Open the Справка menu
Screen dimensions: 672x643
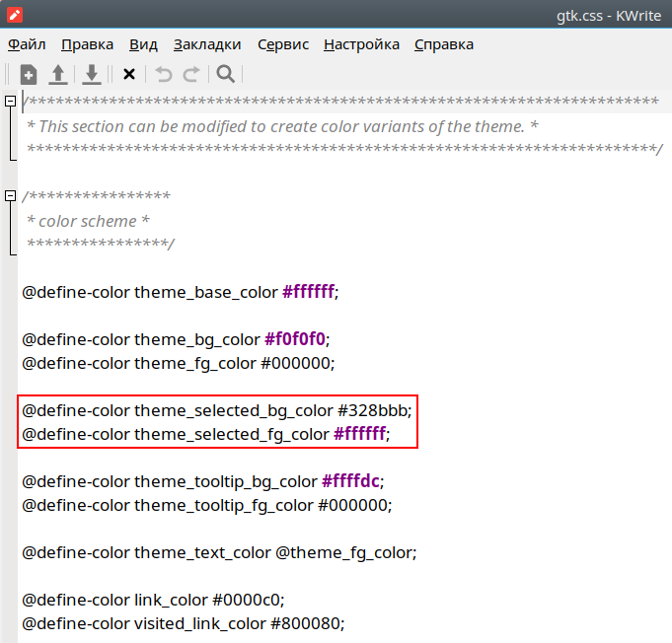[444, 44]
